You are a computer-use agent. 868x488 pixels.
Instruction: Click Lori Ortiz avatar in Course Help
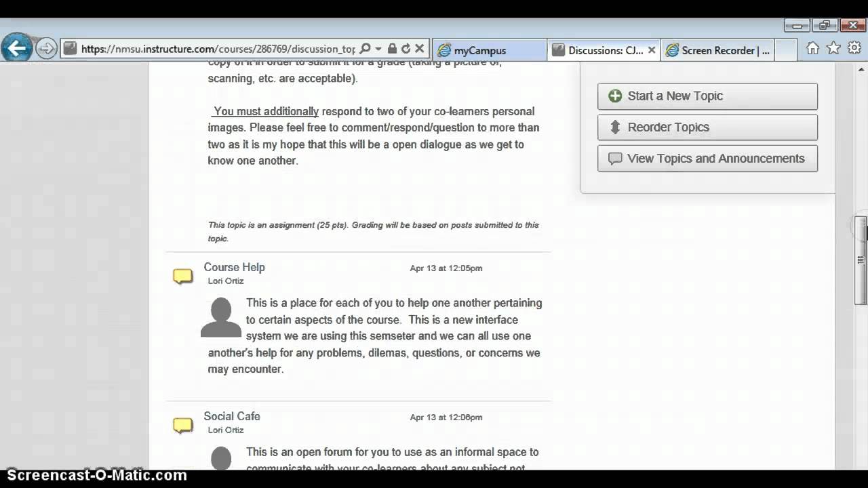[x=221, y=317]
